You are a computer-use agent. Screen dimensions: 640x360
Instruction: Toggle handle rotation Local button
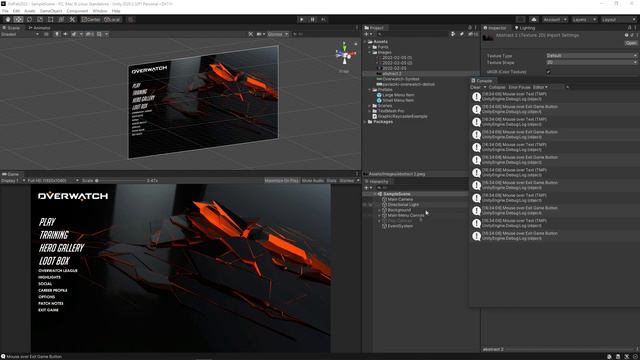(x=112, y=20)
